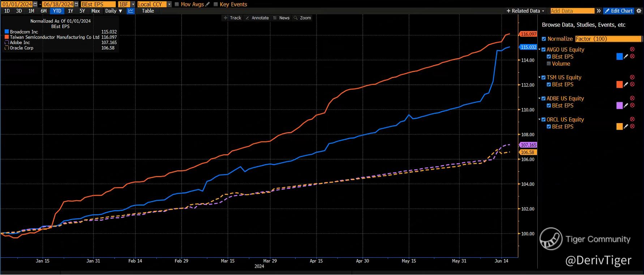Viewport: 644px width, 275px height.
Task: Open the end date calendar picker
Action: (76, 4)
